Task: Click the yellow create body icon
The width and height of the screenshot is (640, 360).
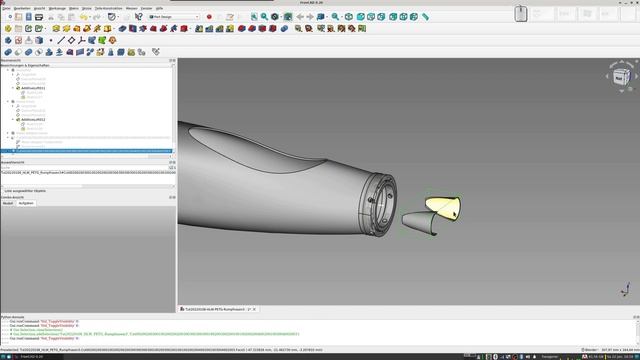Action: [8, 29]
